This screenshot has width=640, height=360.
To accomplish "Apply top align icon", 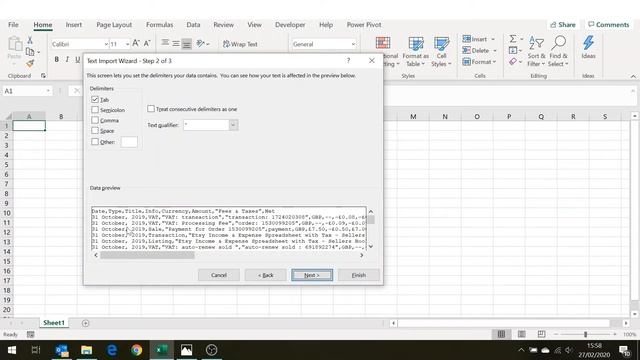I will click(x=165, y=43).
